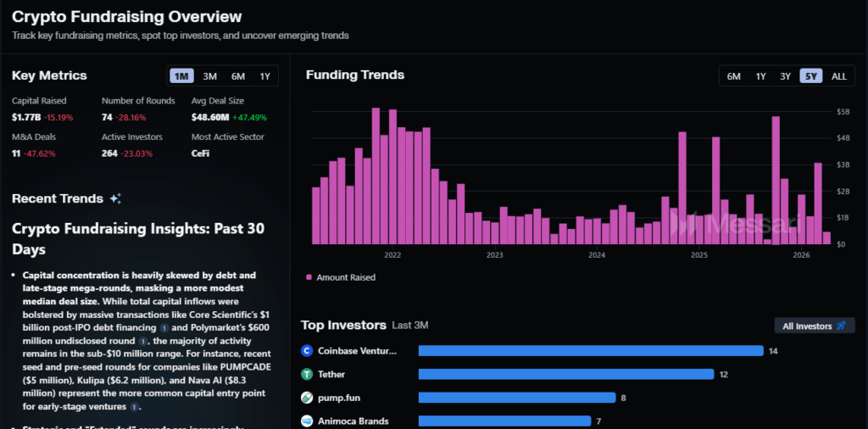Click the pump.fun logo icon

click(x=308, y=397)
